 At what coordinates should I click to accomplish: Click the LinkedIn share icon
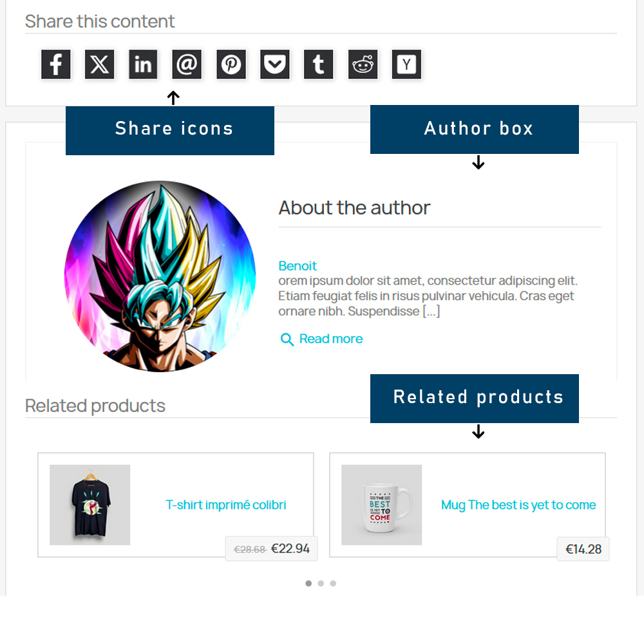coord(143,64)
